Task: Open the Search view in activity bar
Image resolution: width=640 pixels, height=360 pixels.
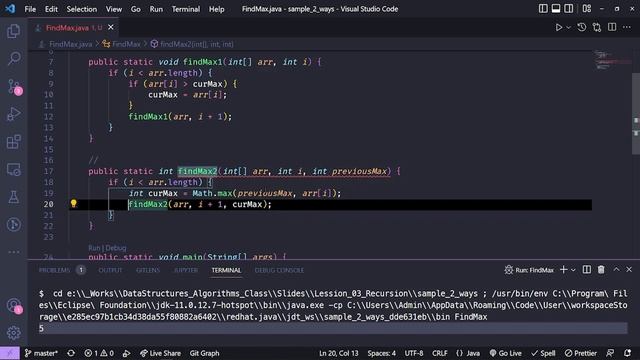Action: click(13, 58)
